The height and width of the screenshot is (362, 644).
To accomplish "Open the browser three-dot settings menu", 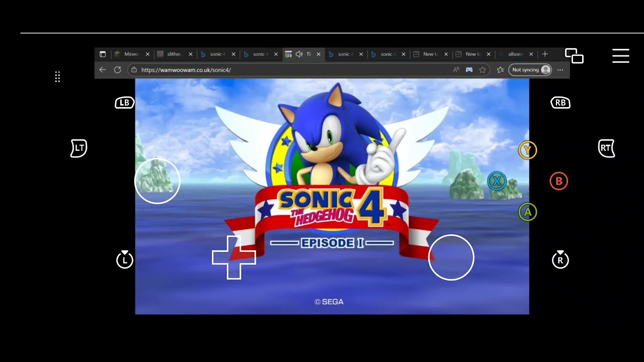I will (560, 70).
